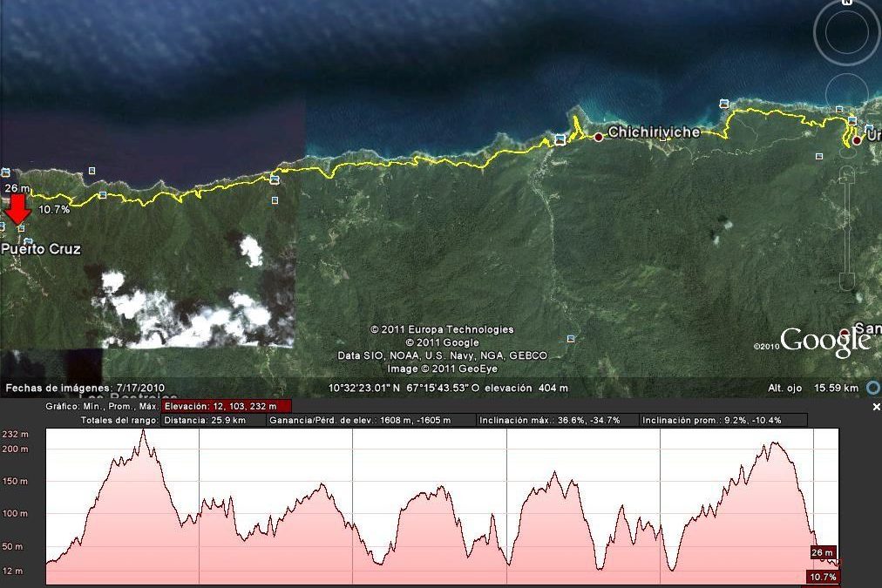Select the Elevación metric in profile header
The image size is (882, 588).
[227, 406]
